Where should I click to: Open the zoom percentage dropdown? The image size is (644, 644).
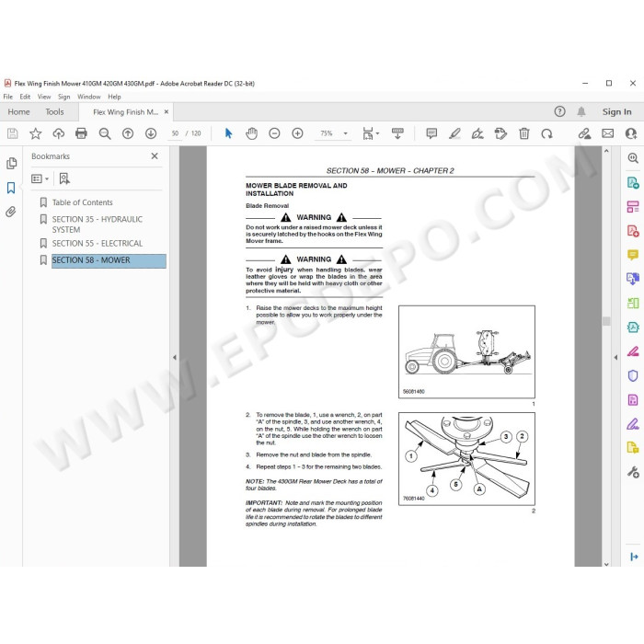tap(345, 133)
